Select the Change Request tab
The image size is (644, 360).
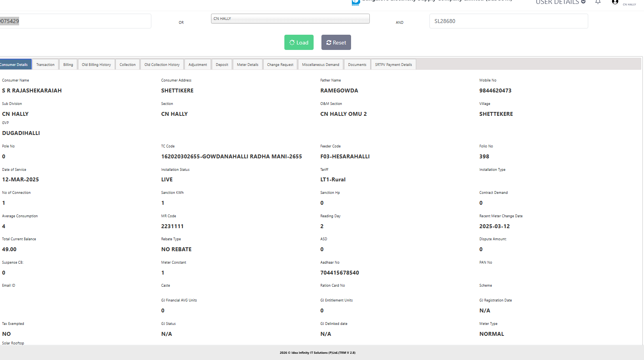(x=280, y=65)
